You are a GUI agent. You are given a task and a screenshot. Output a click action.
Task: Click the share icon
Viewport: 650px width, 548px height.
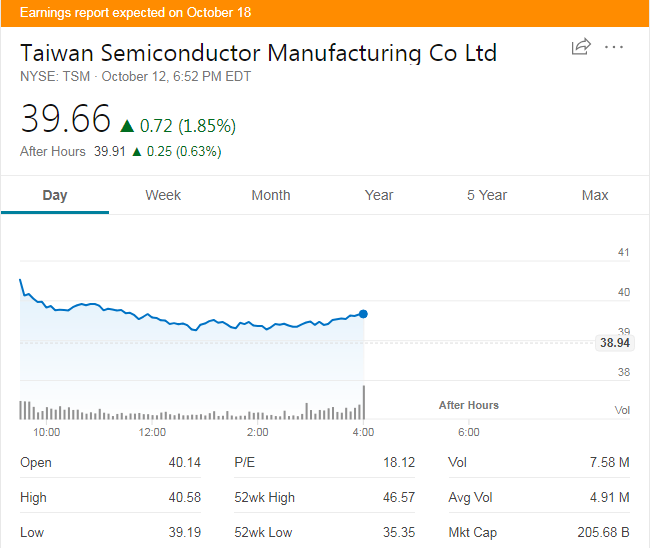click(x=581, y=47)
